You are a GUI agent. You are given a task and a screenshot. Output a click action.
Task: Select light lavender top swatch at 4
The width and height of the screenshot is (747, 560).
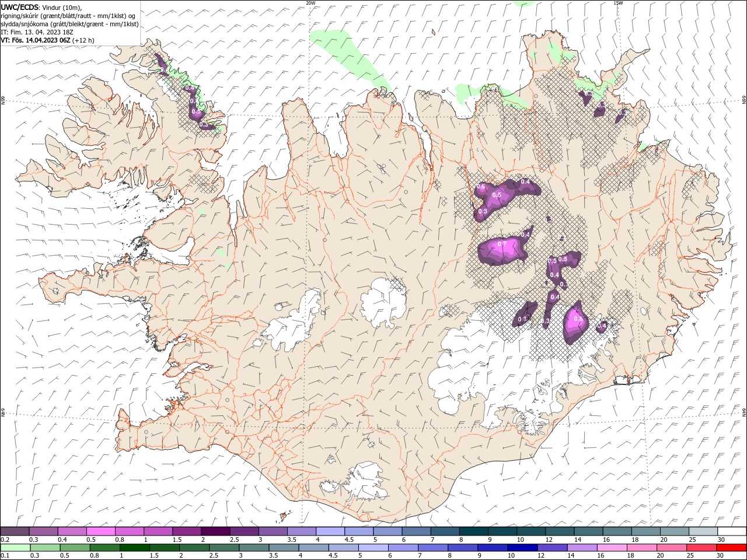tap(330, 531)
